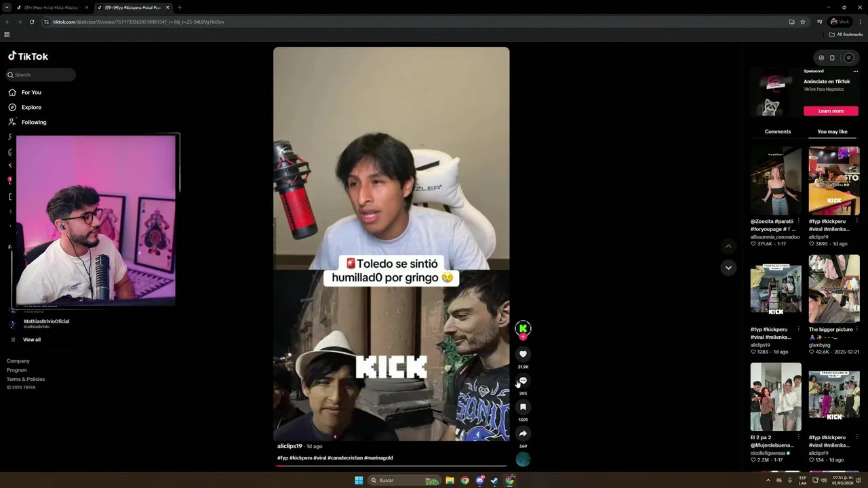Image resolution: width=868 pixels, height=488 pixels.
Task: Open Company footer section
Action: pyautogui.click(x=18, y=361)
